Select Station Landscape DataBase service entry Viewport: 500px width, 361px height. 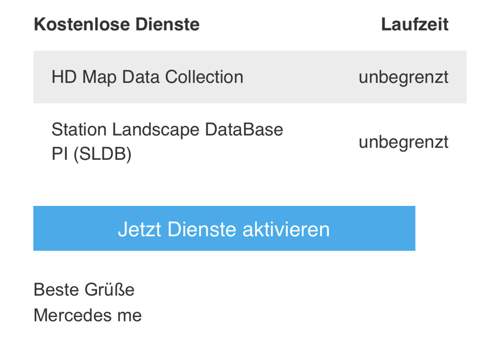(x=167, y=142)
